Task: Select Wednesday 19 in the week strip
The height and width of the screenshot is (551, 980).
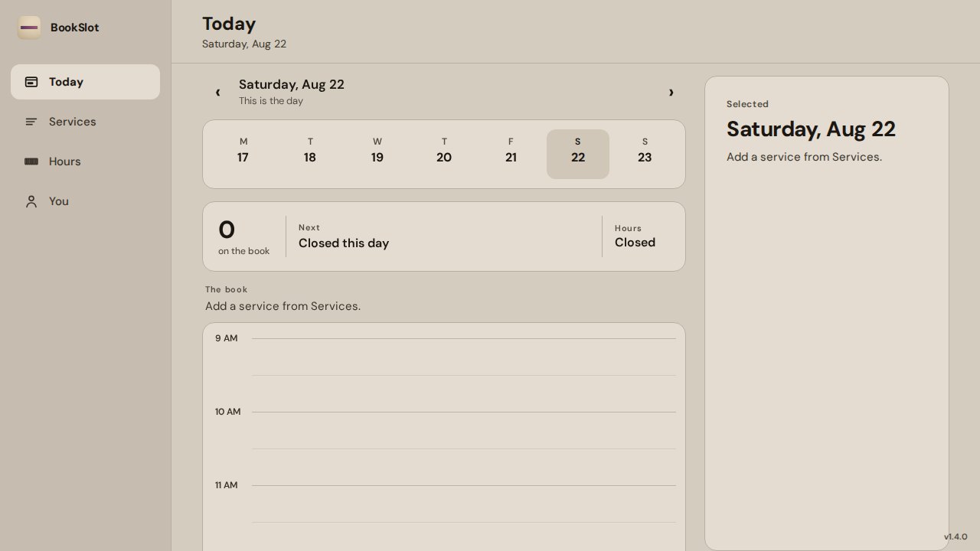Action: (x=377, y=154)
